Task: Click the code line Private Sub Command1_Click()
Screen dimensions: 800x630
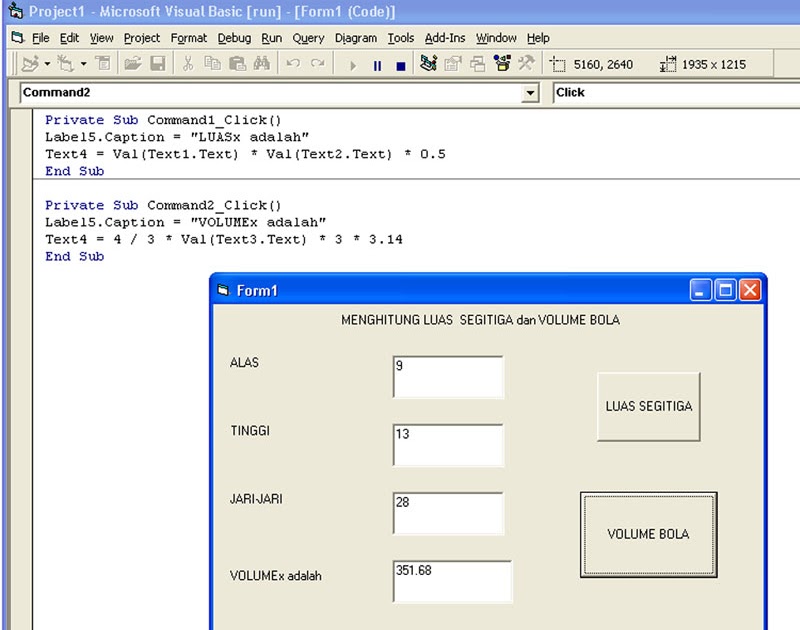Action: tap(163, 120)
